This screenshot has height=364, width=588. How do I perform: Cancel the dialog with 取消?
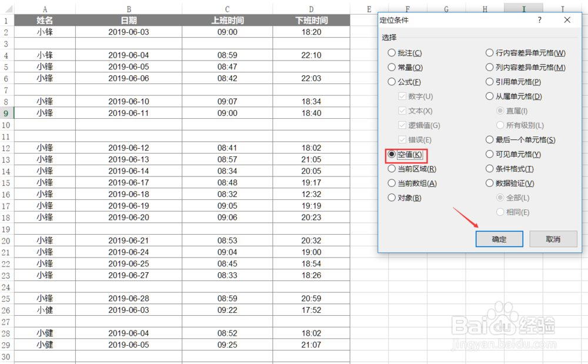[x=553, y=239]
